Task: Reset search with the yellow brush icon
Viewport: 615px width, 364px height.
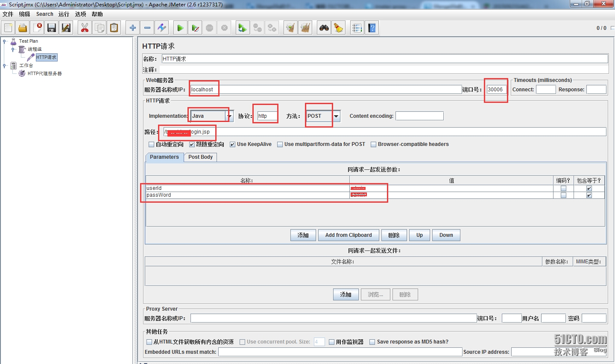Action: coord(339,28)
